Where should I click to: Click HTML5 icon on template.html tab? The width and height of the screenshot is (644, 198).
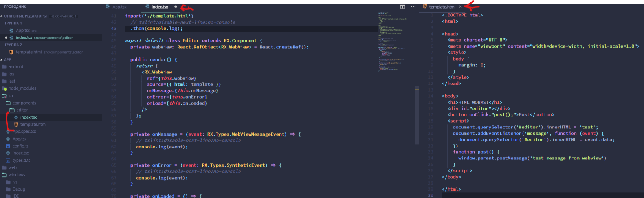425,7
